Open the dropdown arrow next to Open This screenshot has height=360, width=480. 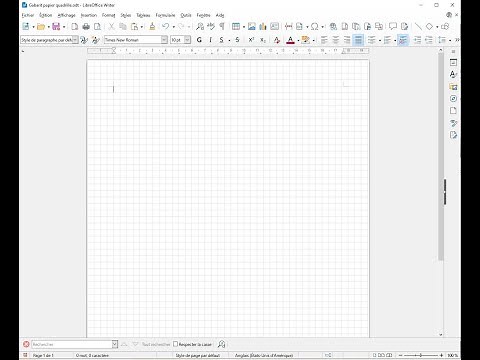[49, 27]
